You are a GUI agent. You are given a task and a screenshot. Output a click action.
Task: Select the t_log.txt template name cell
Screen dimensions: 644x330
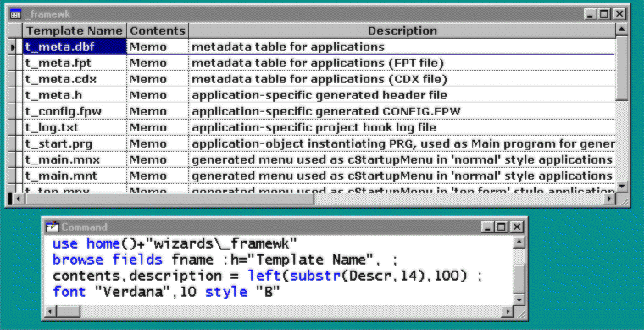[75, 127]
